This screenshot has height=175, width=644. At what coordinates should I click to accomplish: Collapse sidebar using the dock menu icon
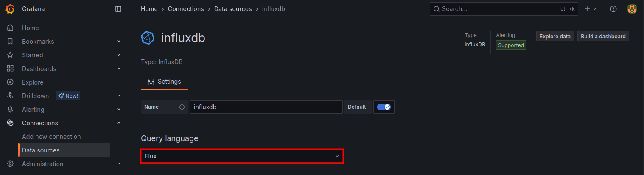coord(118,9)
